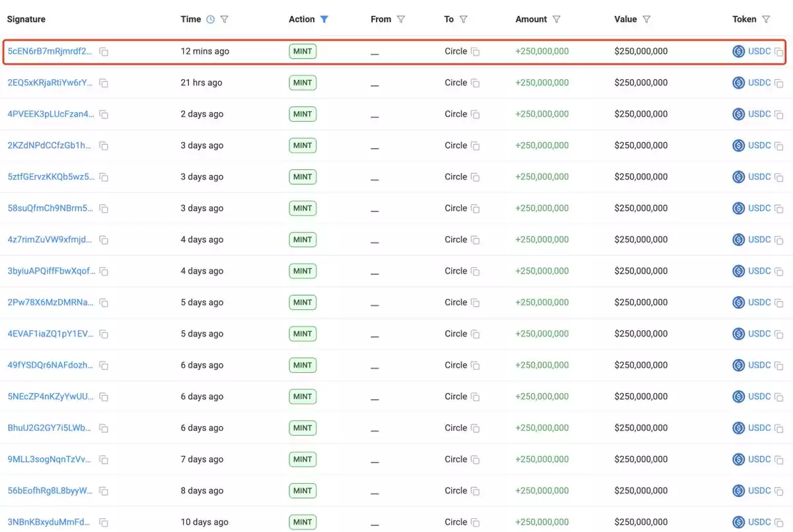Copy Circle address in 7 days ago row

[x=475, y=460]
